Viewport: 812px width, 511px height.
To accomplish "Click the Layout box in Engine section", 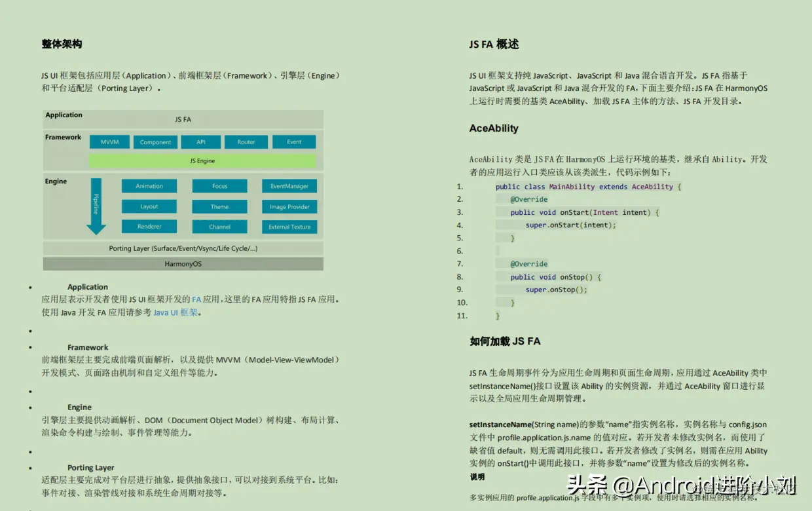I will pos(149,206).
